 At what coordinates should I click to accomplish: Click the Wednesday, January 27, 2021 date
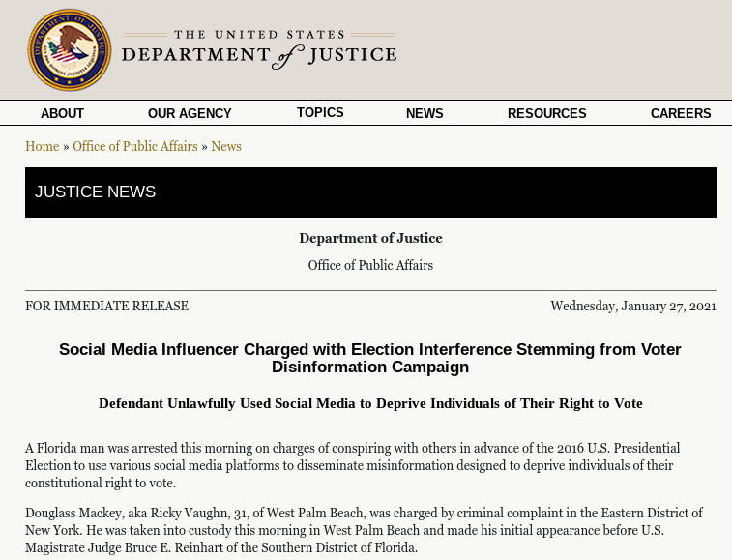632,306
